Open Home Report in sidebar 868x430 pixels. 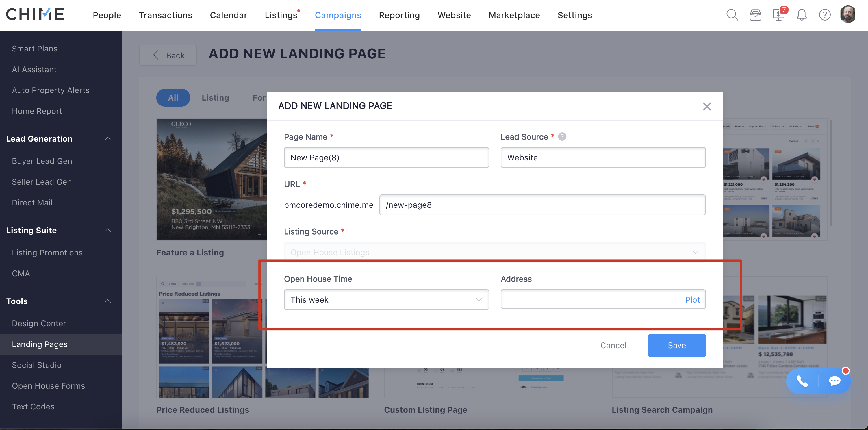point(37,111)
